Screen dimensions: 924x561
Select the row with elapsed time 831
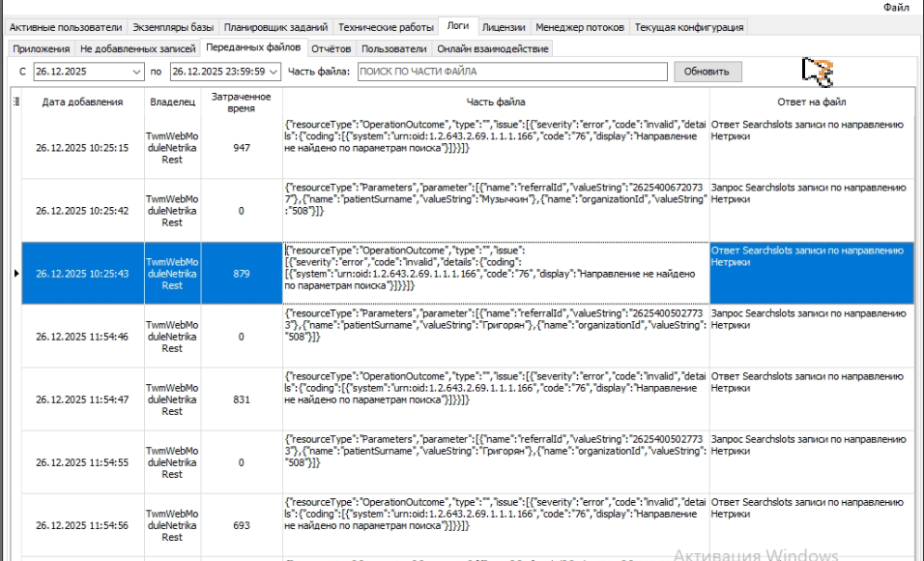(x=242, y=399)
